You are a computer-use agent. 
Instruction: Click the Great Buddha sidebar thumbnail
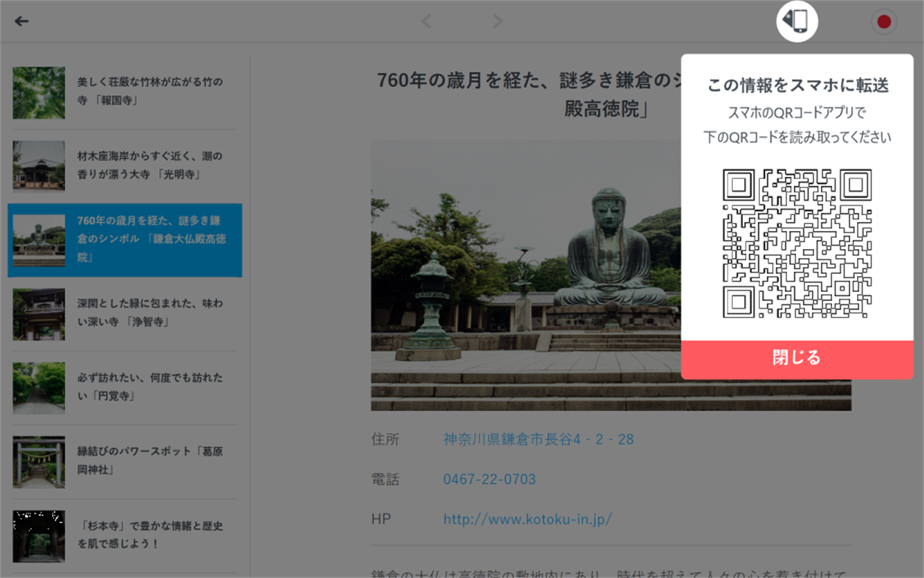pyautogui.click(x=38, y=240)
